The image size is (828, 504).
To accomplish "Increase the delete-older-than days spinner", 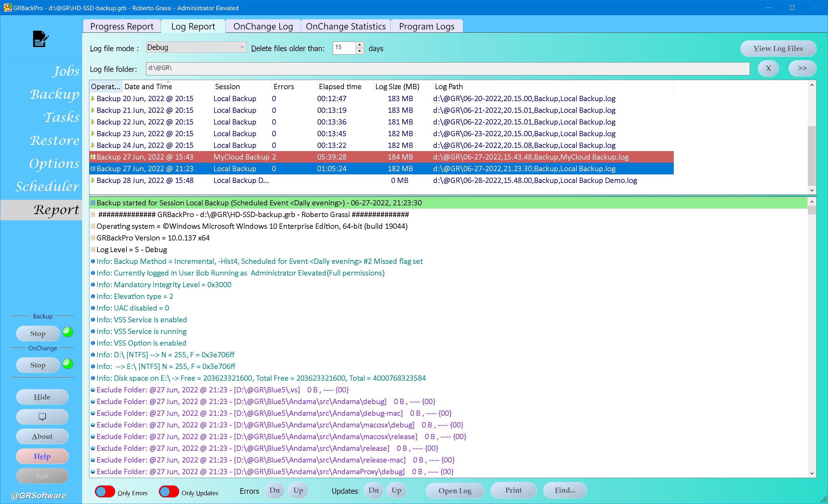I will click(359, 45).
